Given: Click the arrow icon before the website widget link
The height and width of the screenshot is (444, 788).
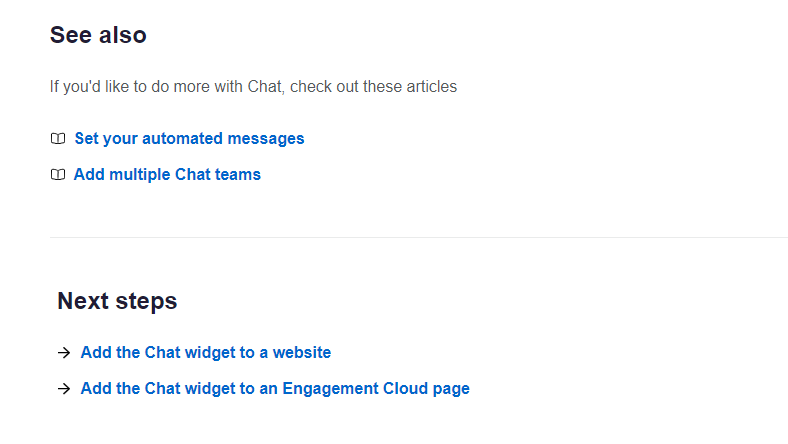Looking at the screenshot, I should click(64, 353).
